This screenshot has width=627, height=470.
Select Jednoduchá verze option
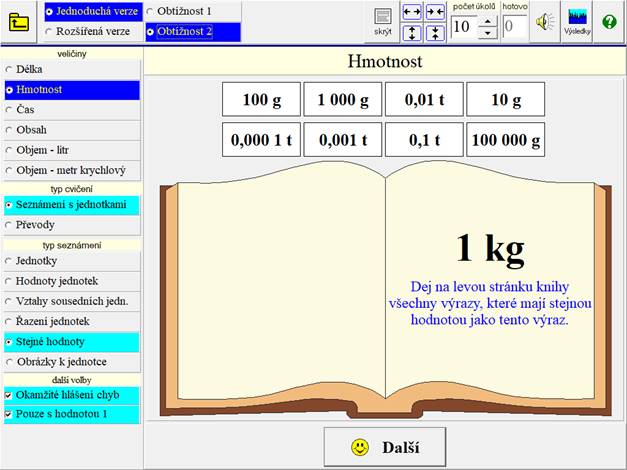click(x=93, y=11)
